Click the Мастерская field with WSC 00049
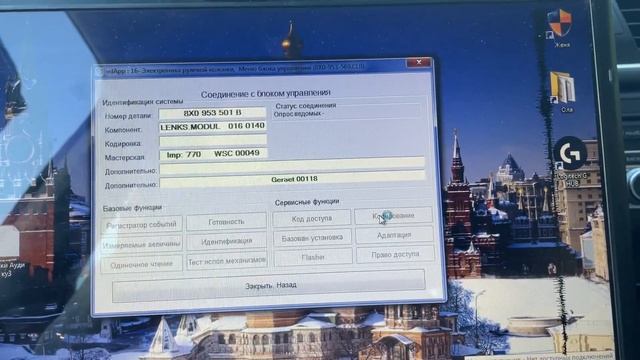 pos(213,154)
